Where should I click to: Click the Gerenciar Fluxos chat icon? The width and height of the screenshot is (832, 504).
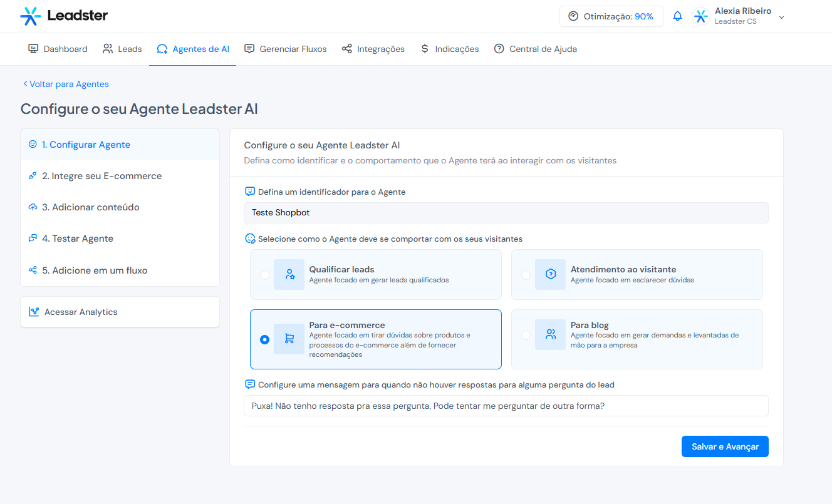[x=249, y=49]
